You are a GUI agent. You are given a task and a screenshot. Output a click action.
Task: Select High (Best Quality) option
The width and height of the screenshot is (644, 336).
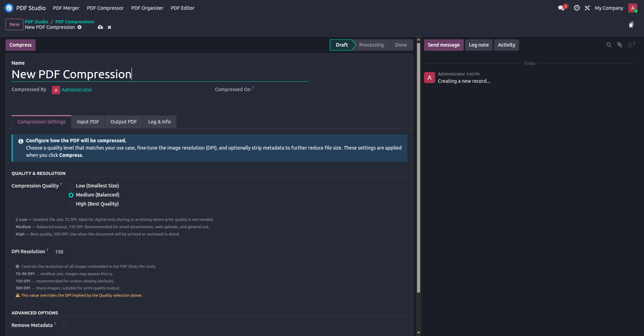click(71, 204)
